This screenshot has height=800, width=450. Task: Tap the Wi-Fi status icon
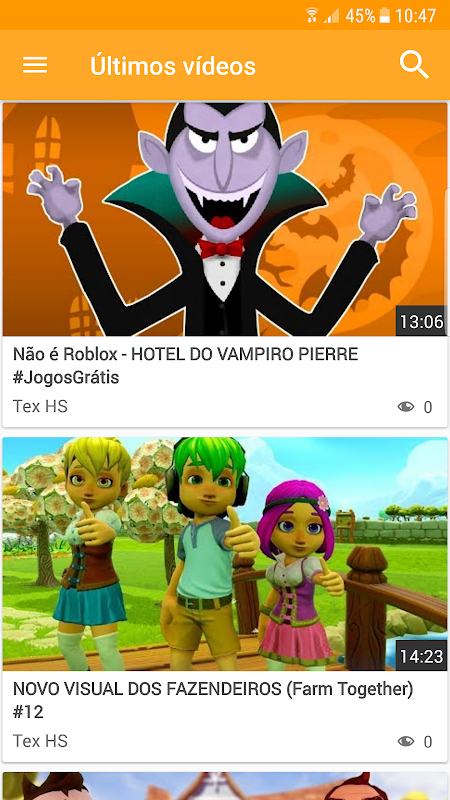(x=312, y=15)
